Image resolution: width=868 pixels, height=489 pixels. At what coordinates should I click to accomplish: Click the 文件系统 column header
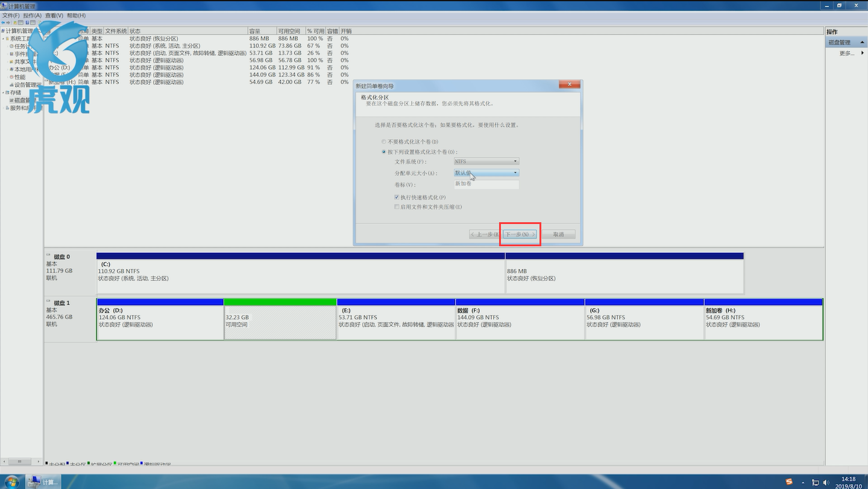point(116,31)
